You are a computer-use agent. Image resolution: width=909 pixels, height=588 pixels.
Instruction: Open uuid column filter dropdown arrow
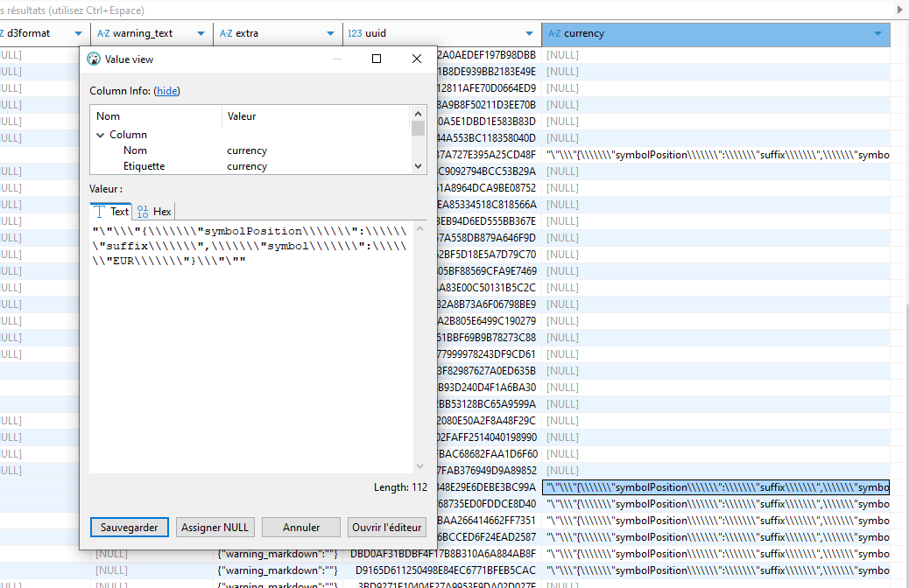coord(529,33)
